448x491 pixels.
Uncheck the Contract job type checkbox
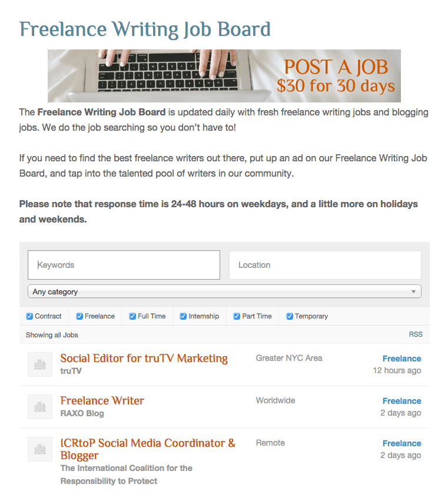click(x=29, y=316)
